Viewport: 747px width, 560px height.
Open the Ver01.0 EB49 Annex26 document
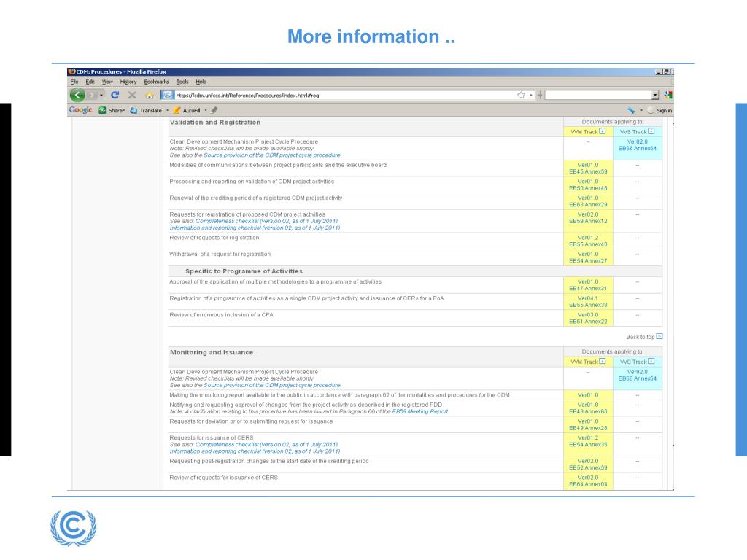(x=588, y=425)
